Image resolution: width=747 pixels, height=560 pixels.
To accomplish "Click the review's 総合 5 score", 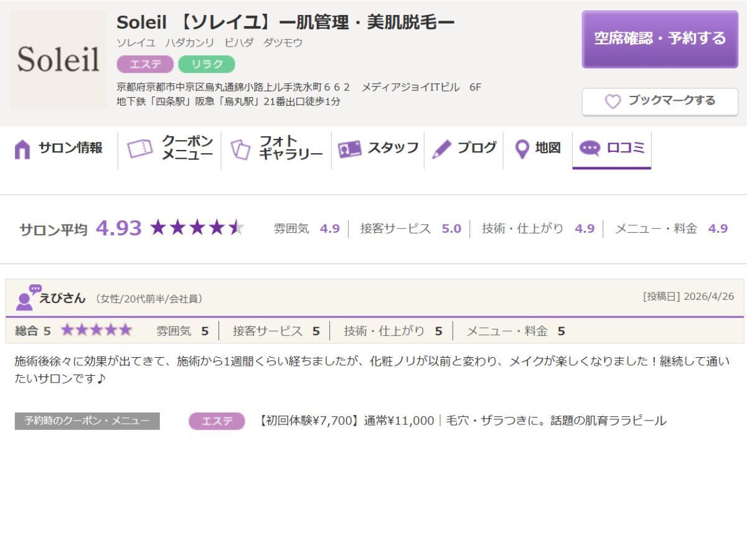I will click(x=33, y=331).
